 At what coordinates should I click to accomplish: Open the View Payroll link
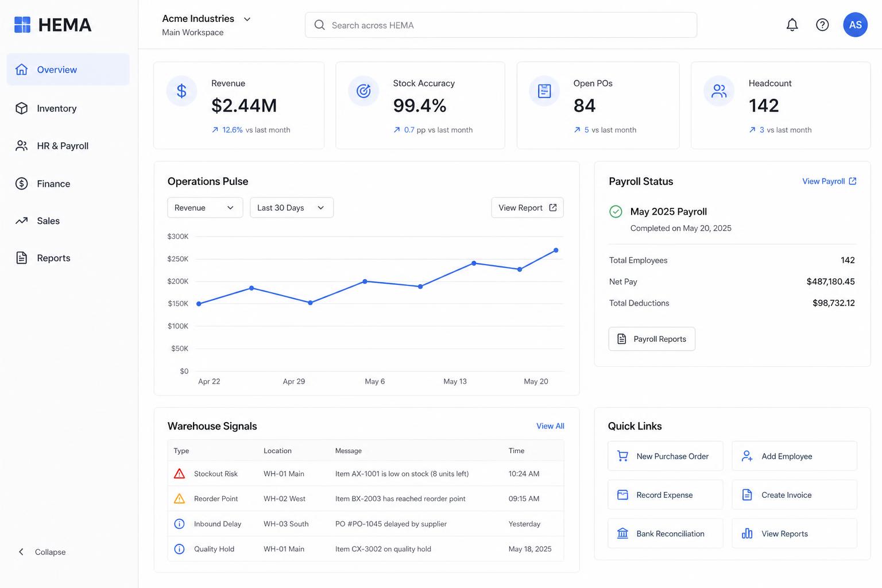pyautogui.click(x=829, y=181)
